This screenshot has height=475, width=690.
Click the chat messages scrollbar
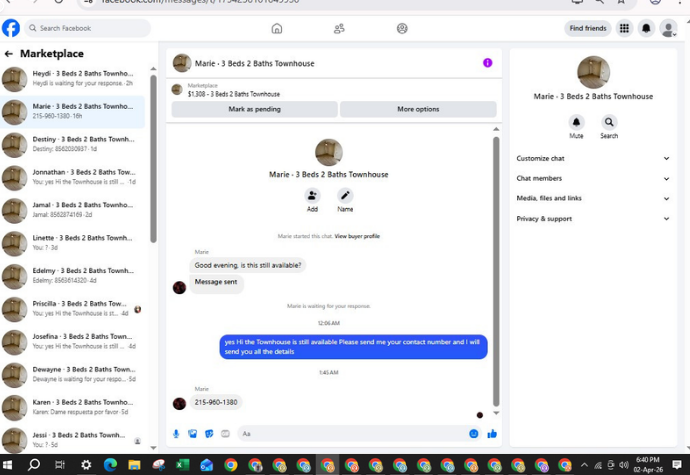(496, 271)
